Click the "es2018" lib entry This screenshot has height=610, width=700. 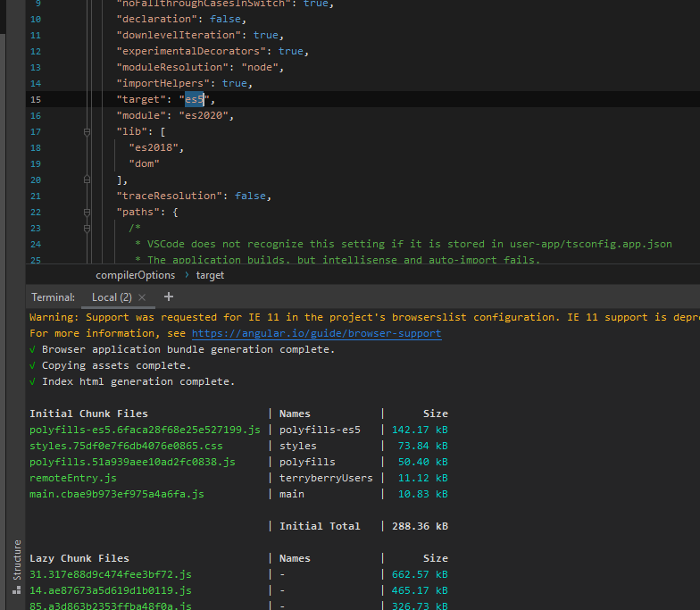pyautogui.click(x=154, y=148)
